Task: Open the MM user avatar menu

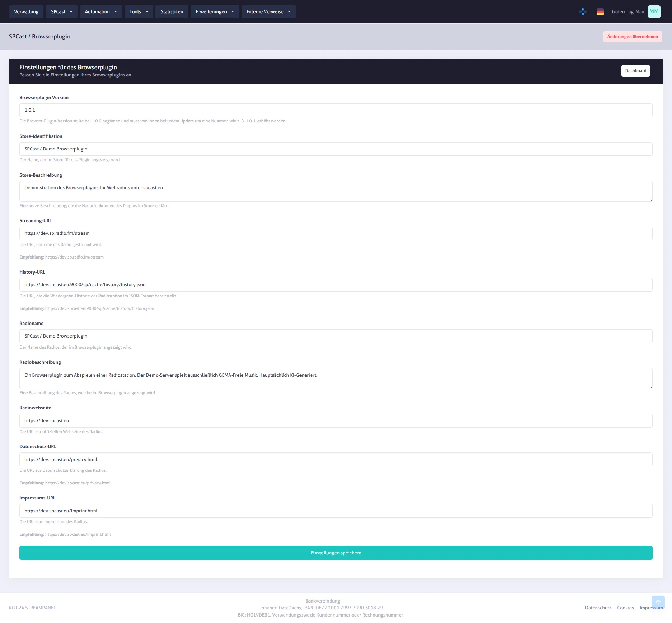Action: 654,11
